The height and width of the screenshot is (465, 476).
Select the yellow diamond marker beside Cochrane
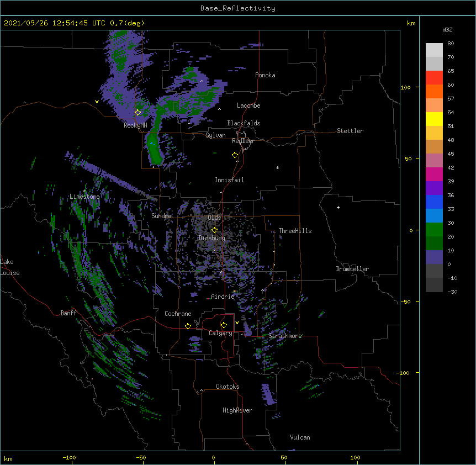pos(188,326)
